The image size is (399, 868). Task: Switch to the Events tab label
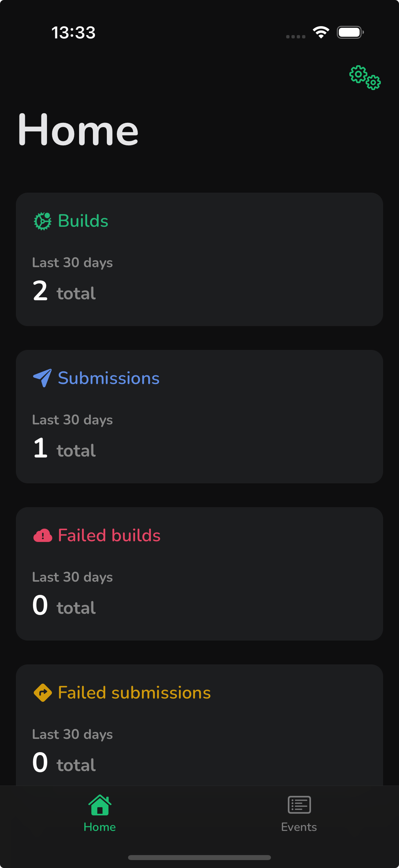click(299, 827)
